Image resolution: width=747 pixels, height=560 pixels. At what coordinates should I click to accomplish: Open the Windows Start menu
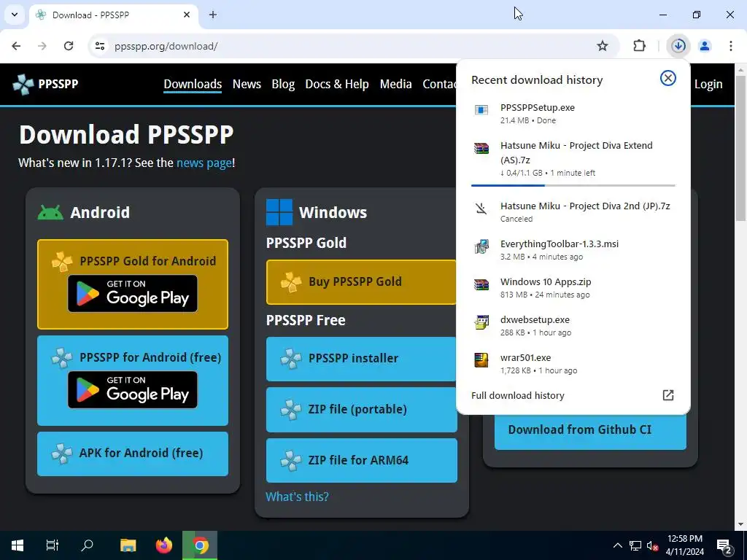[x=18, y=545]
